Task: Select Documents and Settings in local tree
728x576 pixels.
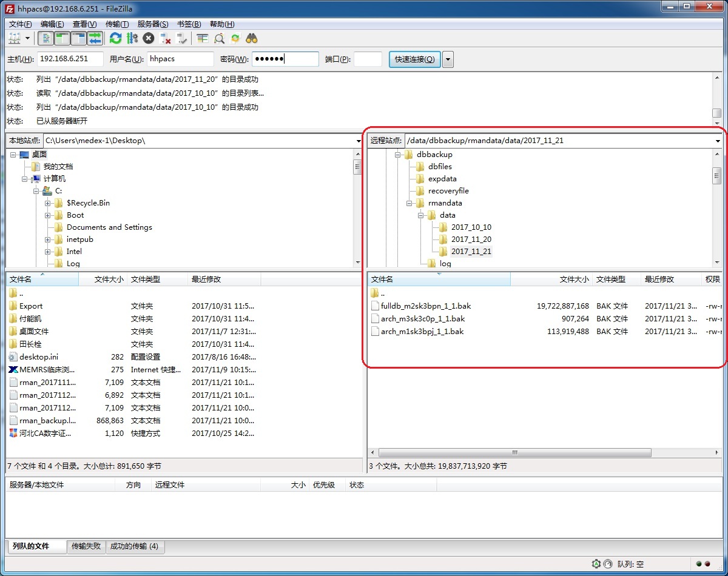Action: coord(109,227)
